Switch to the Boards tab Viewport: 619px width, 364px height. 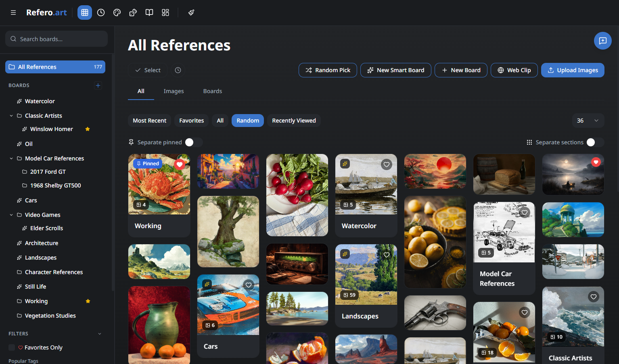coord(212,91)
